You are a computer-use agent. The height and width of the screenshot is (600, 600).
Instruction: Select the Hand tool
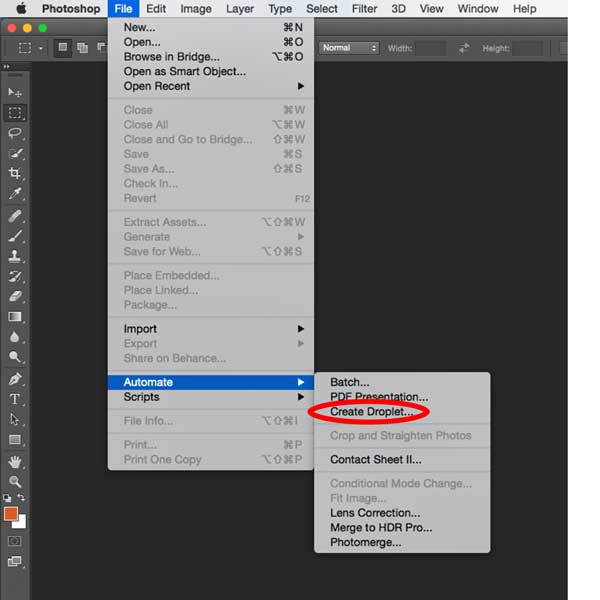pos(15,462)
